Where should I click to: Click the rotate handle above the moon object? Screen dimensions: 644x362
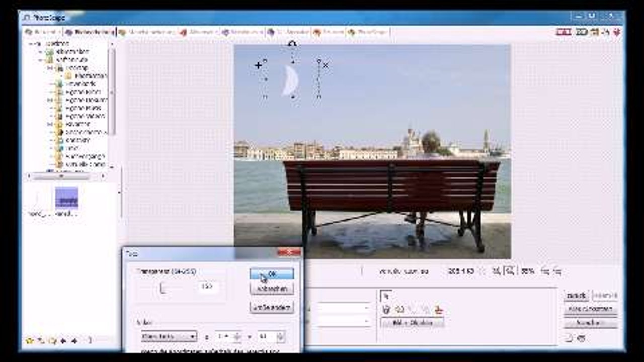pyautogui.click(x=292, y=45)
